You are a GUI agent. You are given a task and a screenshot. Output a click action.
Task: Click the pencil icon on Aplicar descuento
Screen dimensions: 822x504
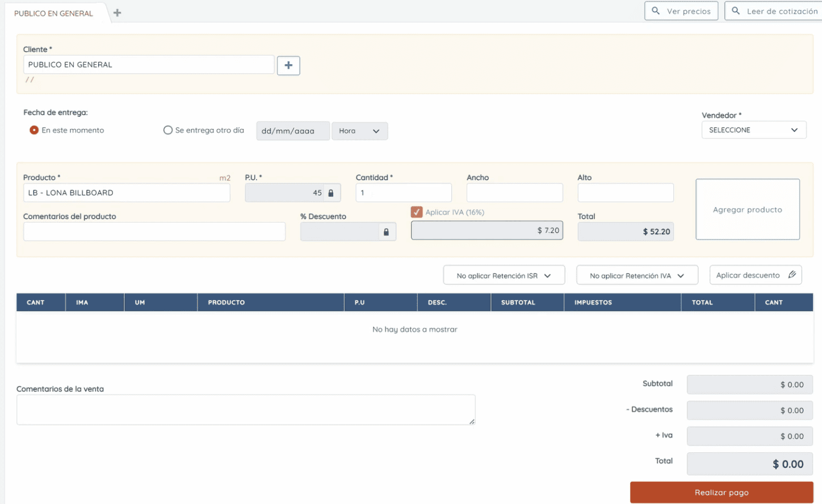[792, 275]
